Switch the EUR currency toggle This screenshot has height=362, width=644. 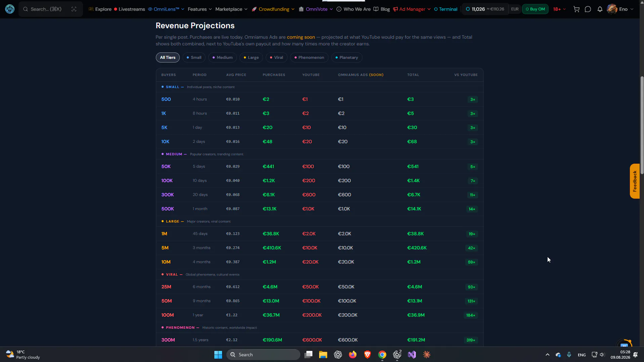tap(515, 9)
